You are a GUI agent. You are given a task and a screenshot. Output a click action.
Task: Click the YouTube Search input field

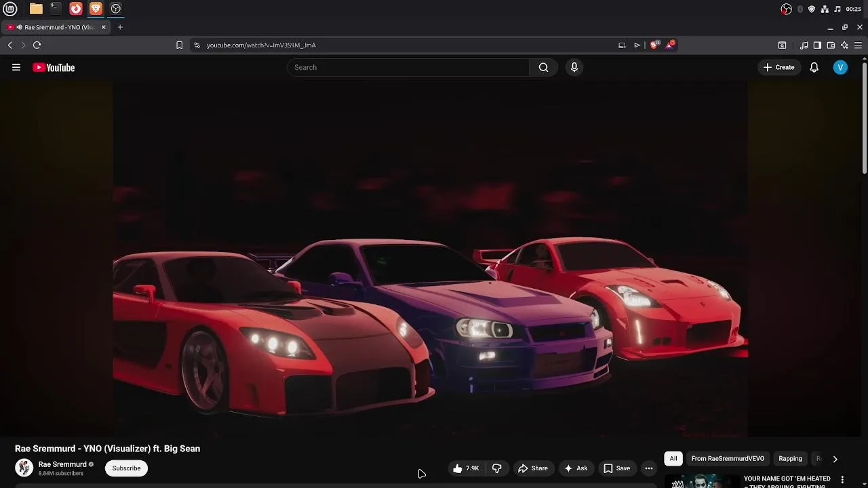coord(408,67)
